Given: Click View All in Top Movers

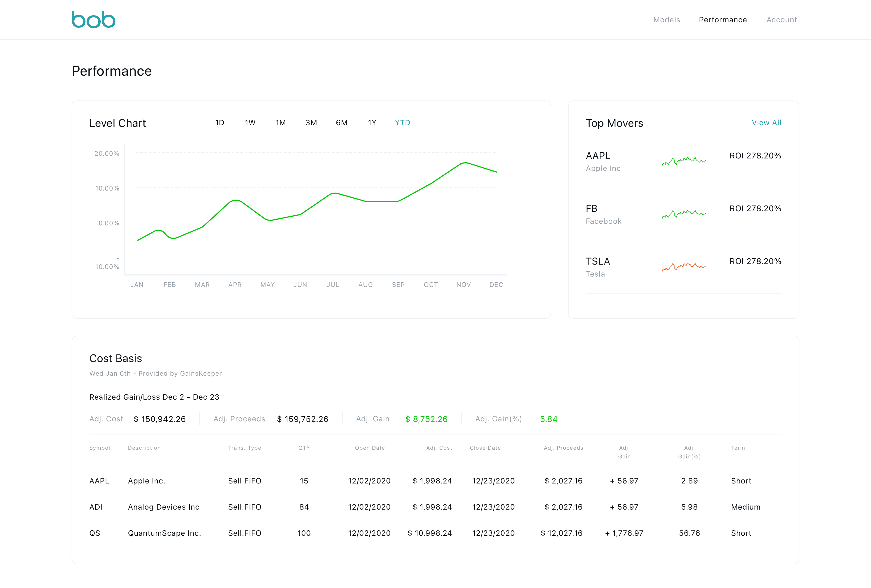Looking at the screenshot, I should (766, 122).
